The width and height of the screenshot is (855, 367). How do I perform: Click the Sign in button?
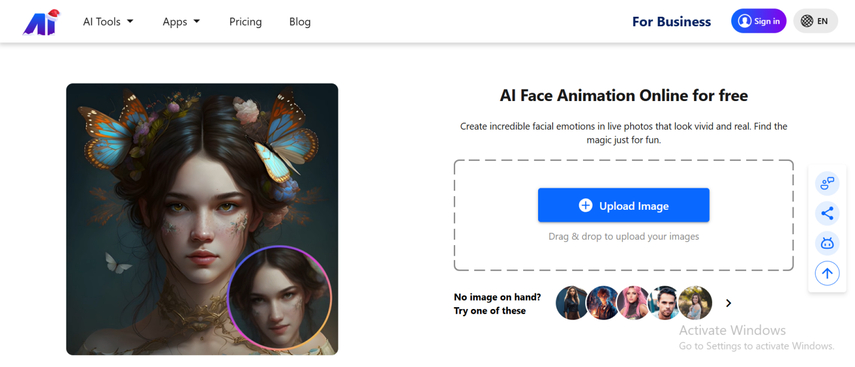point(758,21)
